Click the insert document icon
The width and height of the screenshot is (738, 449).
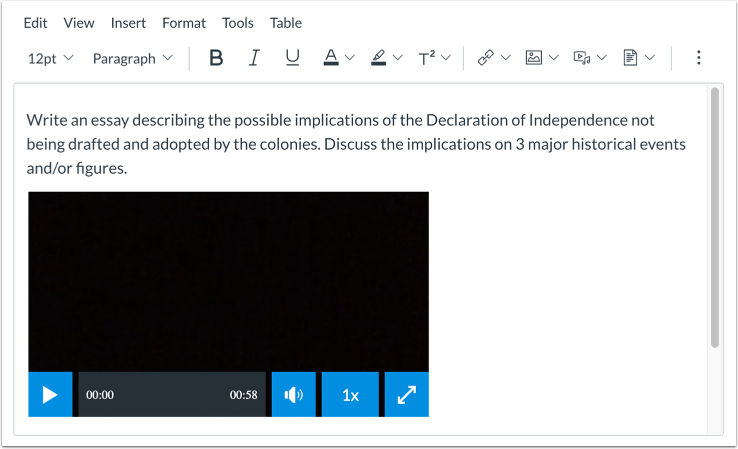tap(630, 57)
